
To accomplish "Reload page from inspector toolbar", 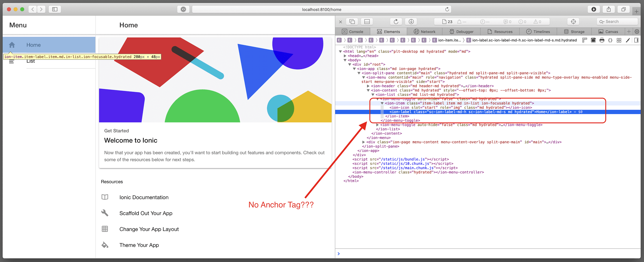I will click(396, 22).
